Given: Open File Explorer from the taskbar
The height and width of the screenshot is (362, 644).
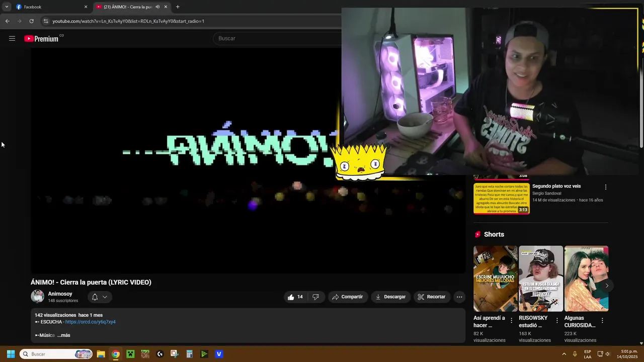Looking at the screenshot, I should coord(101,354).
